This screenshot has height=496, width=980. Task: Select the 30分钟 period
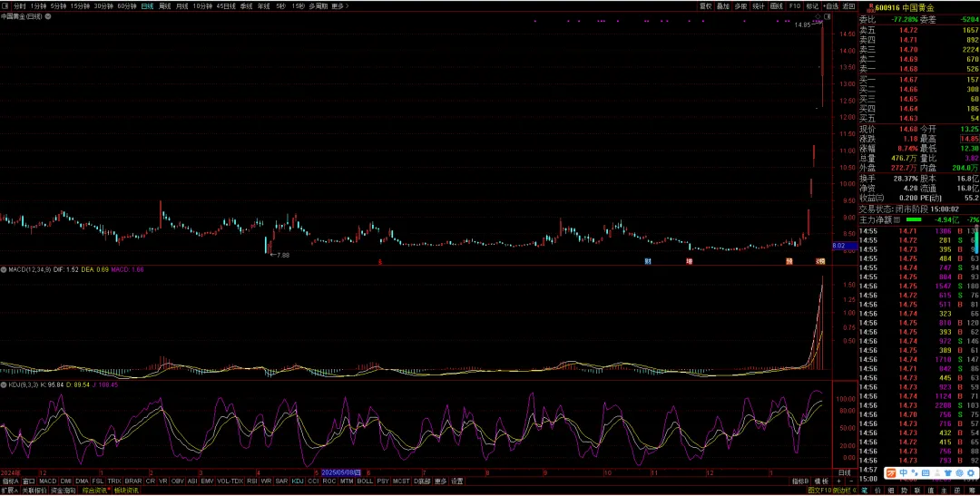coord(103,6)
